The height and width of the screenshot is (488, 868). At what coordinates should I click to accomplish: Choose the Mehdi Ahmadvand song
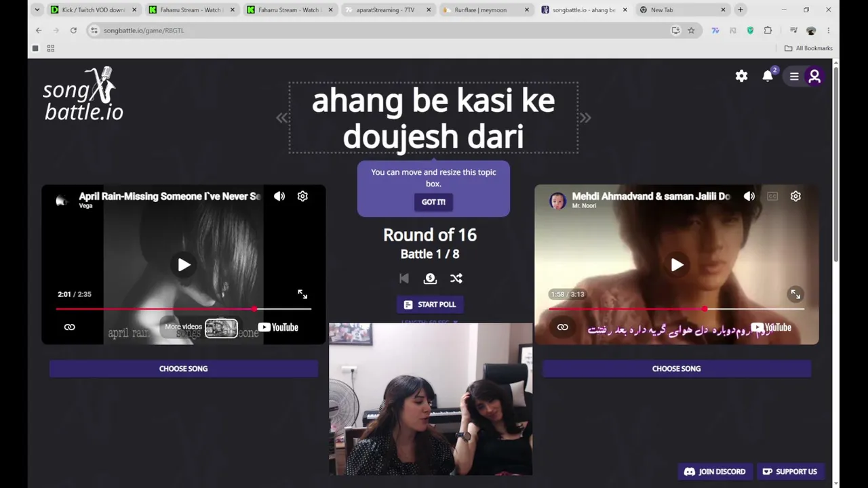click(x=676, y=369)
